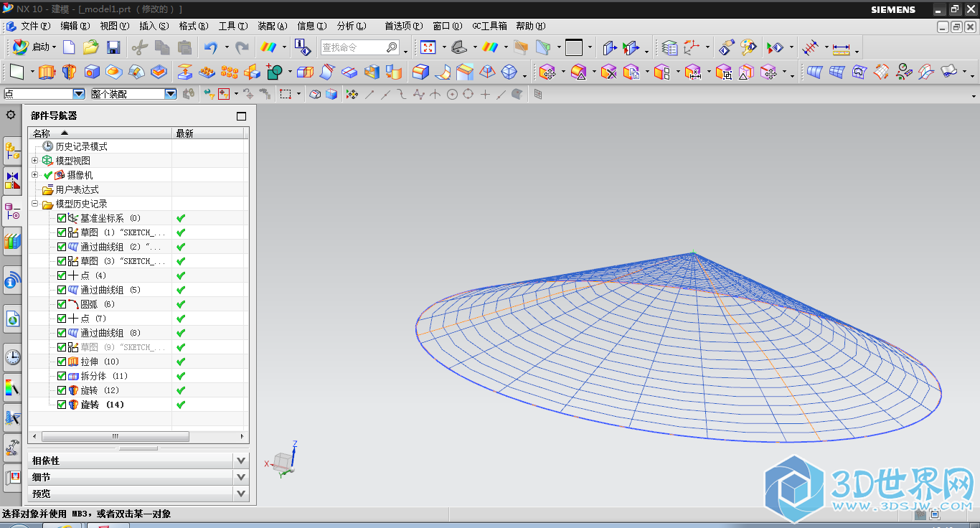This screenshot has height=528, width=980.
Task: Toggle checkbox for 拆分体 (11)
Action: click(62, 376)
